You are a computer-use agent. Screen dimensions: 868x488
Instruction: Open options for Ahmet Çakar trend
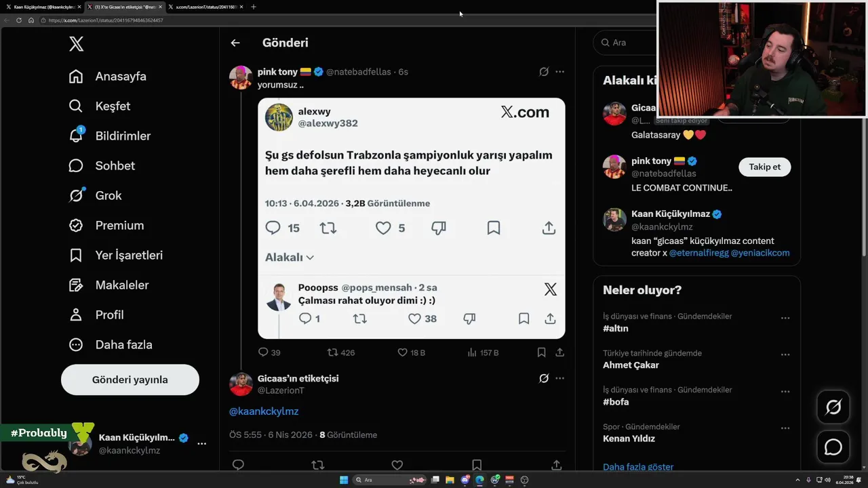coord(785,354)
